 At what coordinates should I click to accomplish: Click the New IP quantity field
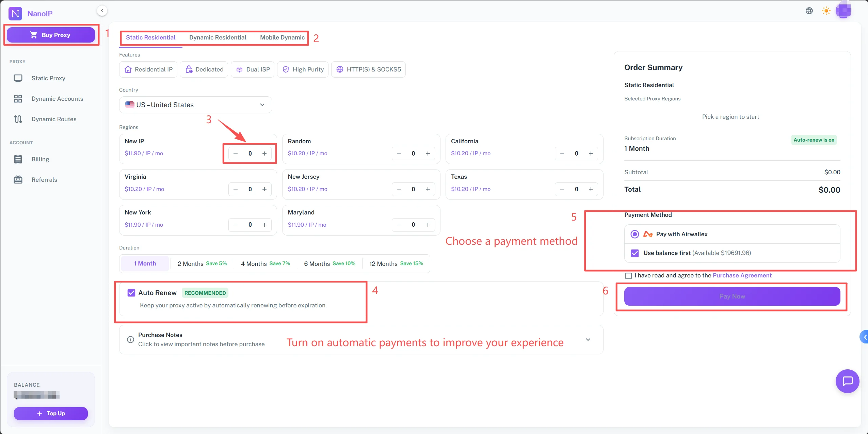250,154
